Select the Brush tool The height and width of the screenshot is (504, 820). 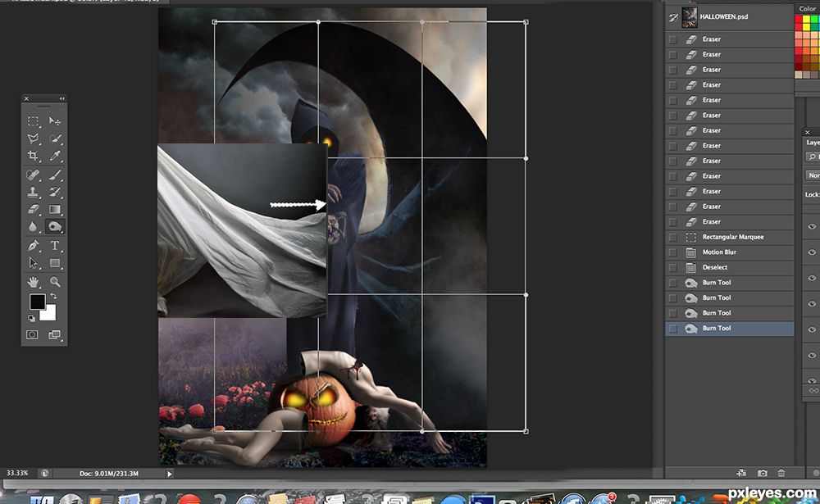pos(55,175)
